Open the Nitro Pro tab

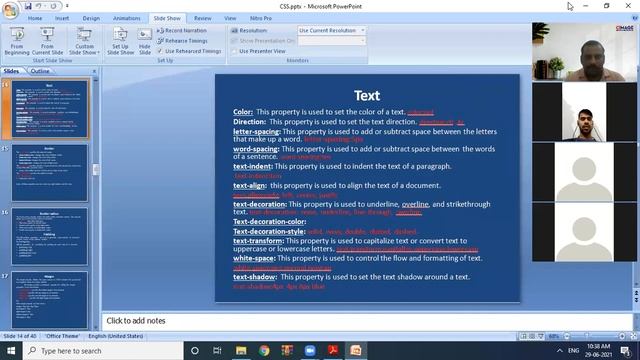pos(261,18)
